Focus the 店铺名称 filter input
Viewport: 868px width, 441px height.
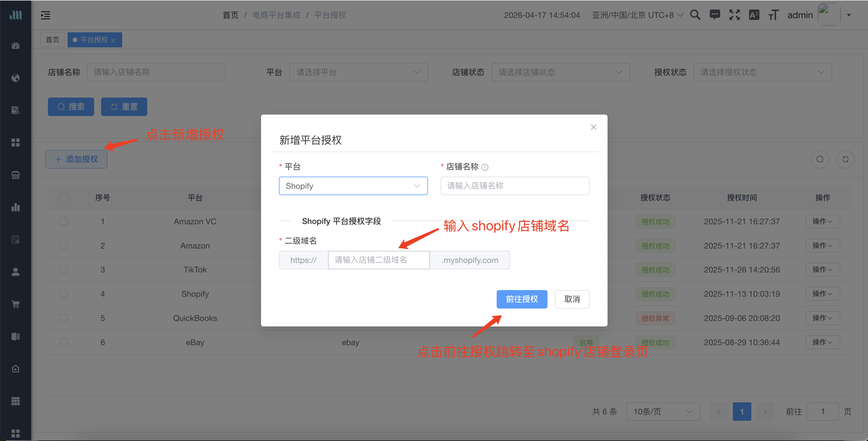pos(156,72)
